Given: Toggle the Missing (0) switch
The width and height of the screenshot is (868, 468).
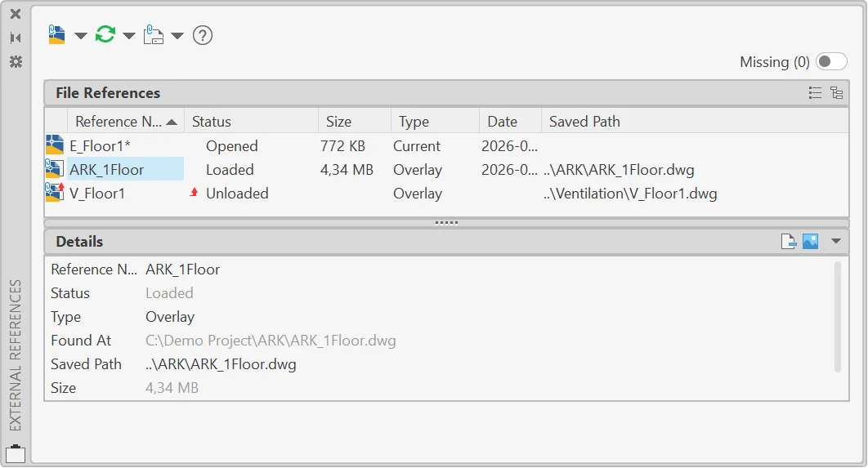Looking at the screenshot, I should tap(831, 61).
